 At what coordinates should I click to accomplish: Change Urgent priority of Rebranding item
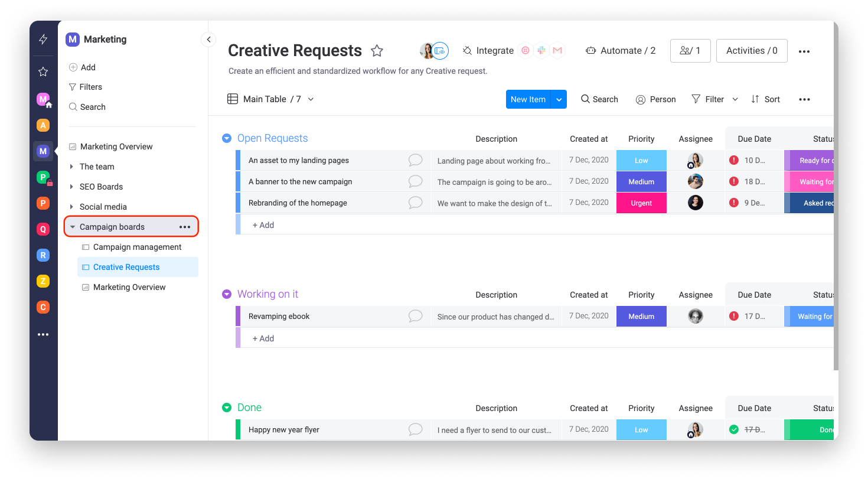pyautogui.click(x=641, y=203)
